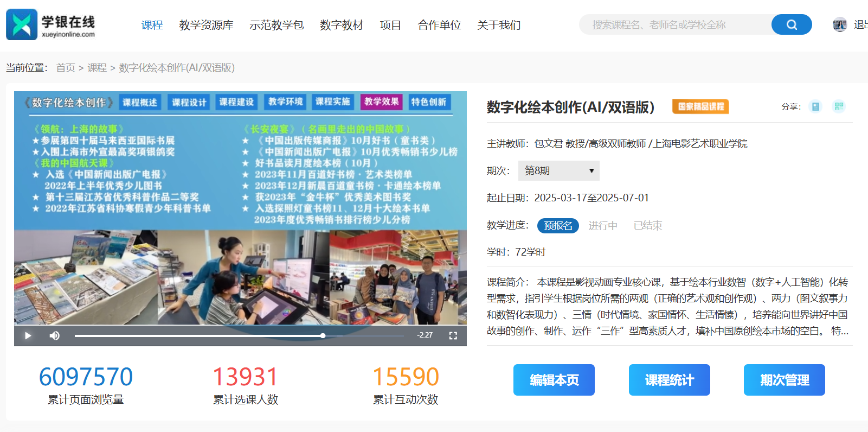Enter fullscreen mode on the video

coord(453,335)
